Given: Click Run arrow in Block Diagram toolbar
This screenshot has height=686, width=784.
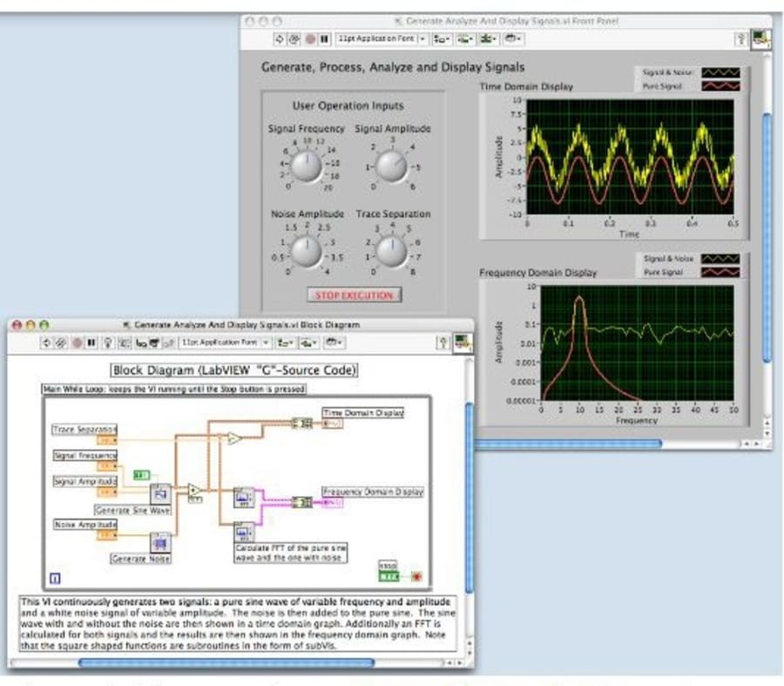Looking at the screenshot, I should (x=46, y=343).
